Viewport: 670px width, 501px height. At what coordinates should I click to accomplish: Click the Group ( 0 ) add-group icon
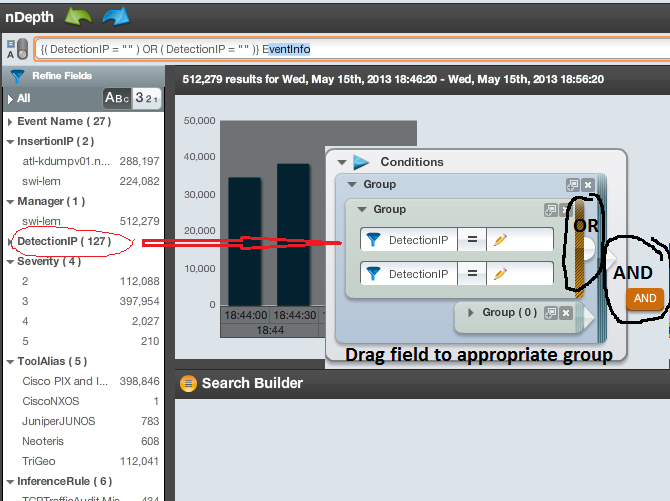tap(551, 313)
